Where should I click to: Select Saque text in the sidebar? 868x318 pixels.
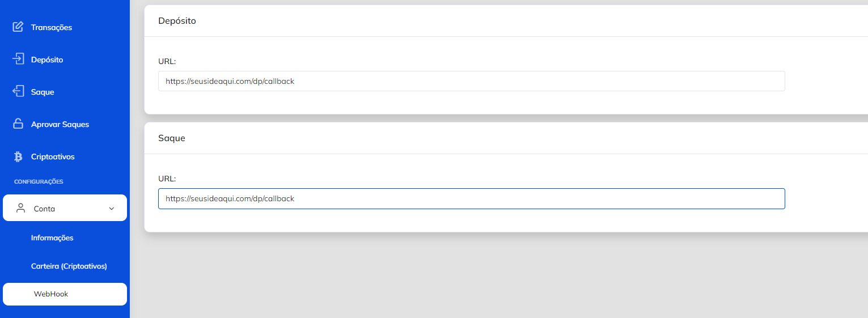coord(43,92)
